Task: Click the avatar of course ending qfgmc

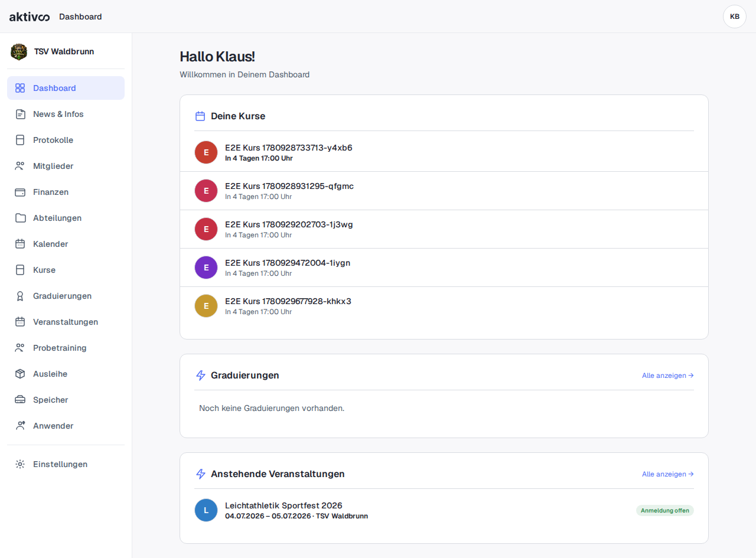Action: [206, 191]
